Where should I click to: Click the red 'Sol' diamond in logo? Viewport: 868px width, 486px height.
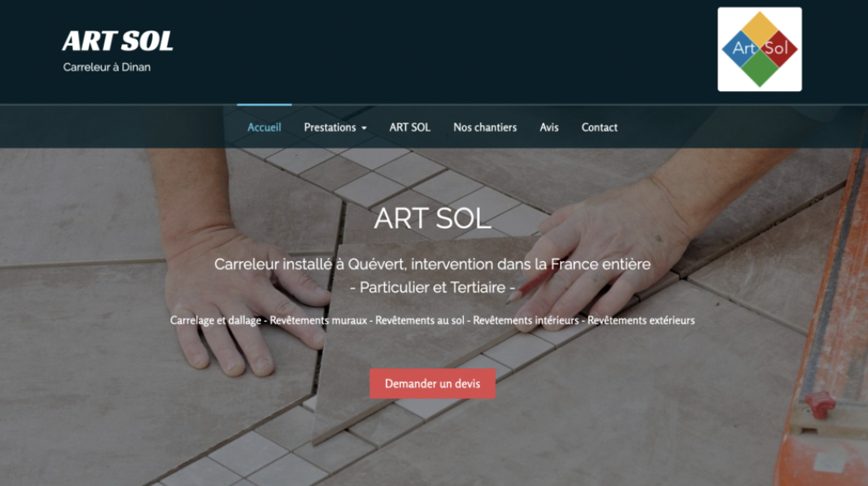coord(779,49)
